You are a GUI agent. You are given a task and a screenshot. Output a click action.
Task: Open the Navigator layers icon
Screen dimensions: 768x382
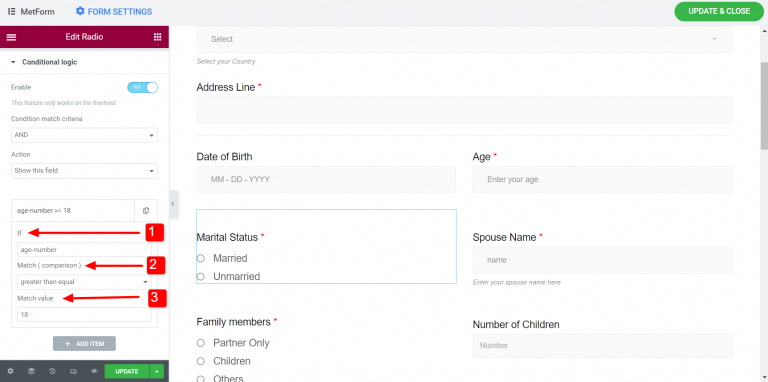click(x=31, y=371)
